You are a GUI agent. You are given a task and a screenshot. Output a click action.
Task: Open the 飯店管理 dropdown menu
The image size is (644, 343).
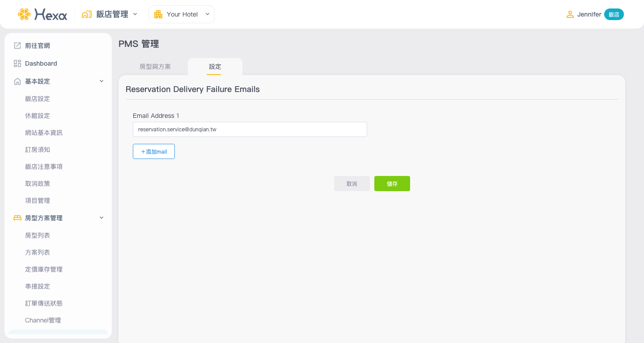135,14
